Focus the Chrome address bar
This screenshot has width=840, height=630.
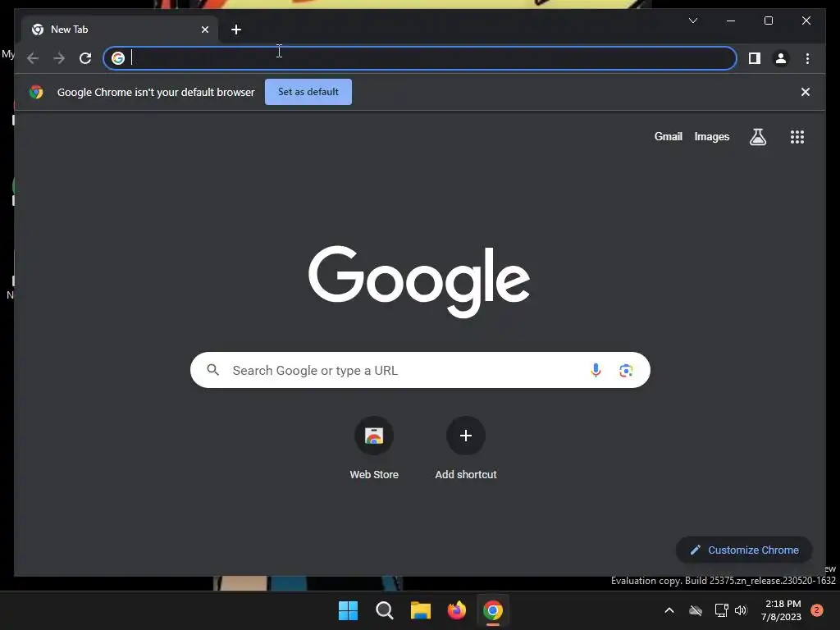coord(420,58)
